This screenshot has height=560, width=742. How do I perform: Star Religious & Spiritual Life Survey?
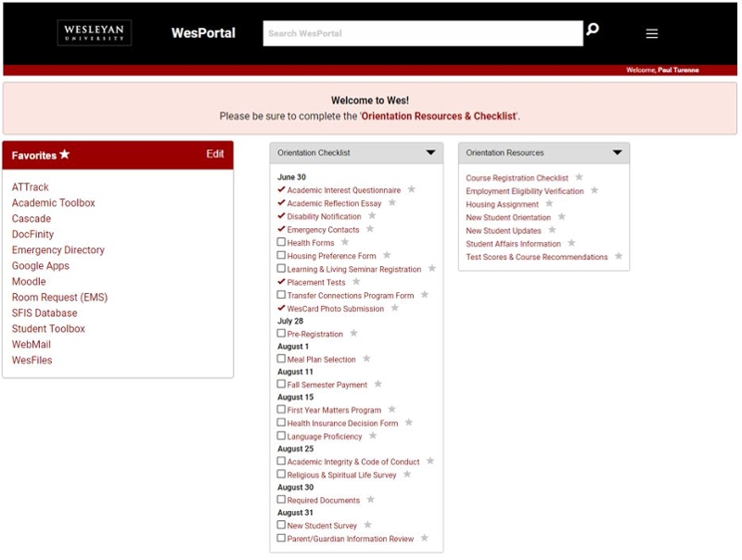[407, 474]
